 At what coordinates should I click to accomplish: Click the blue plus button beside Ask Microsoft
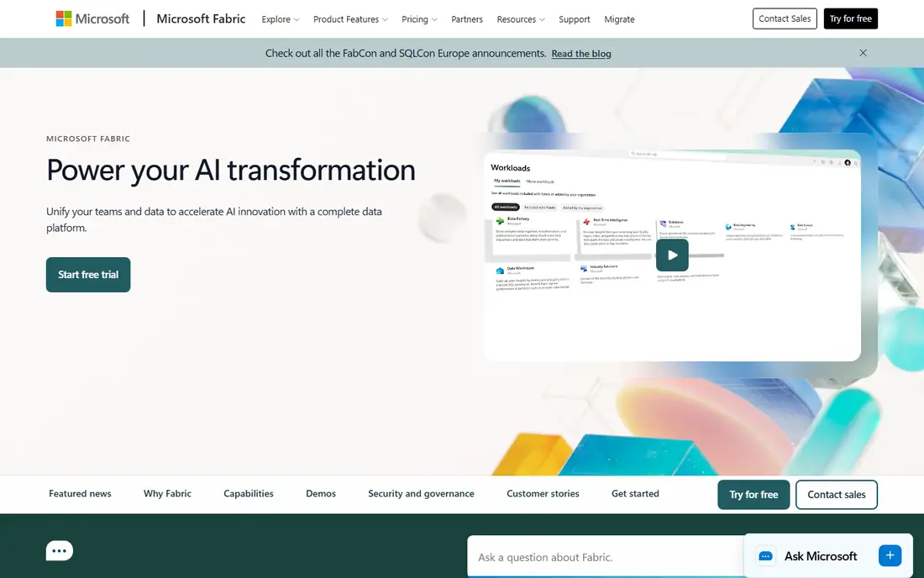[x=890, y=555]
